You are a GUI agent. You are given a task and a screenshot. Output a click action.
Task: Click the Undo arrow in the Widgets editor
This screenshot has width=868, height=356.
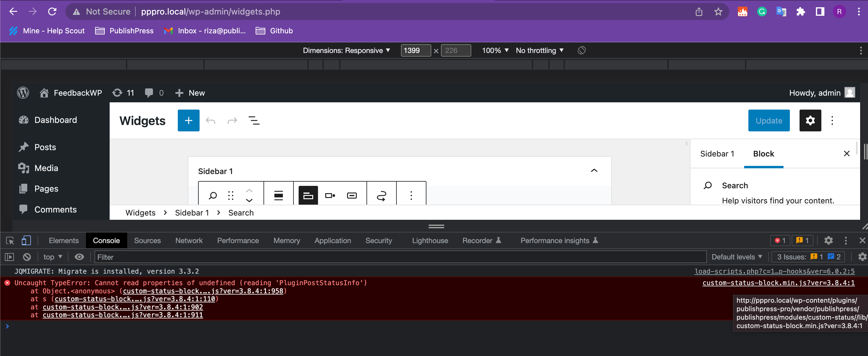click(210, 120)
